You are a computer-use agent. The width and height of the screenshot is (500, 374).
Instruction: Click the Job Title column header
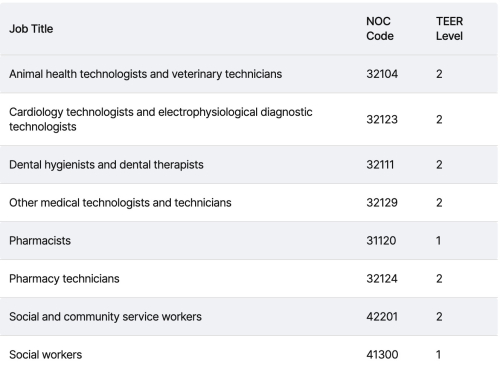31,29
